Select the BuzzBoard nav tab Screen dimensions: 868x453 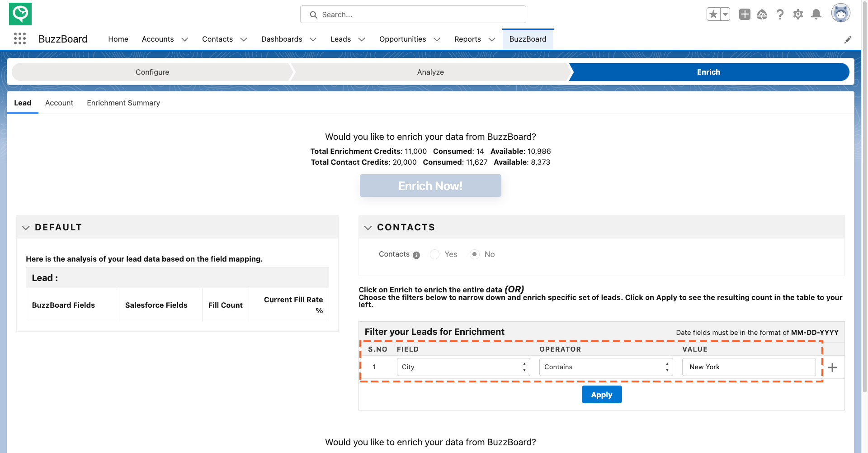click(x=528, y=39)
